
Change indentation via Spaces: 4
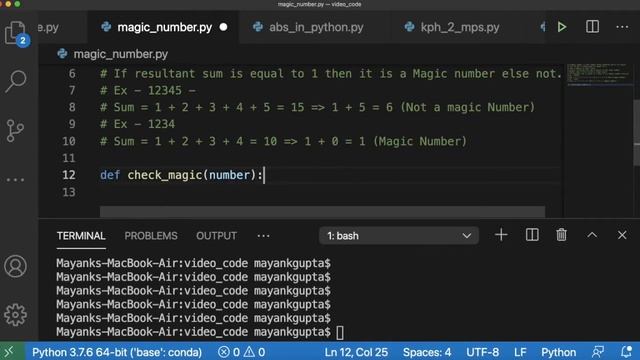click(x=427, y=352)
